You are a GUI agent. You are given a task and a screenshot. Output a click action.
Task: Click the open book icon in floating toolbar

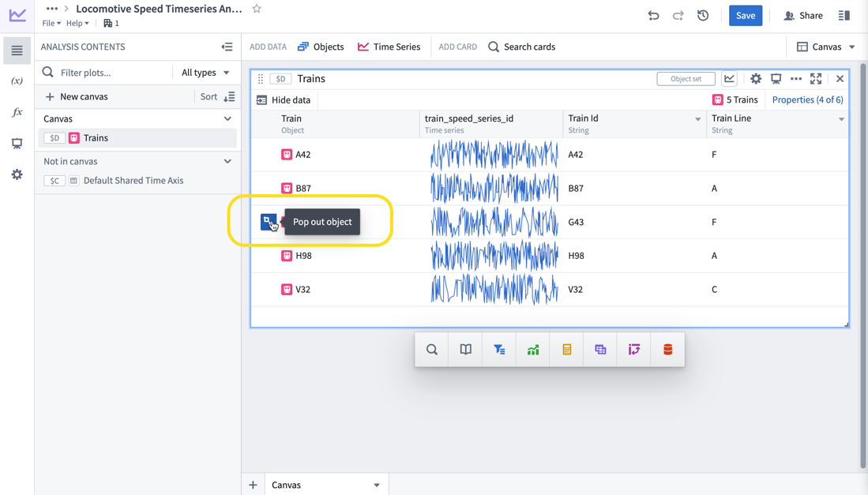[465, 350]
